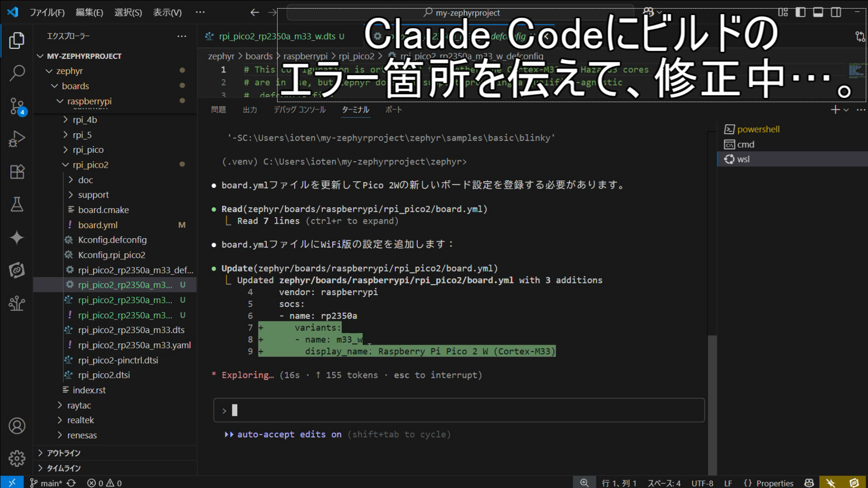Screen dimensions: 868x488
Task: Expand the タイムライン section
Action: tap(115, 468)
